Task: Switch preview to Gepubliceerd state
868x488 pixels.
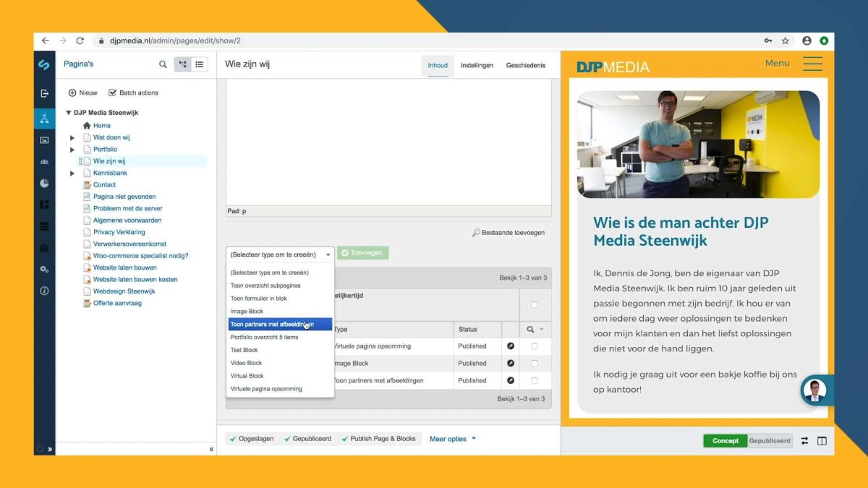Action: (x=770, y=441)
